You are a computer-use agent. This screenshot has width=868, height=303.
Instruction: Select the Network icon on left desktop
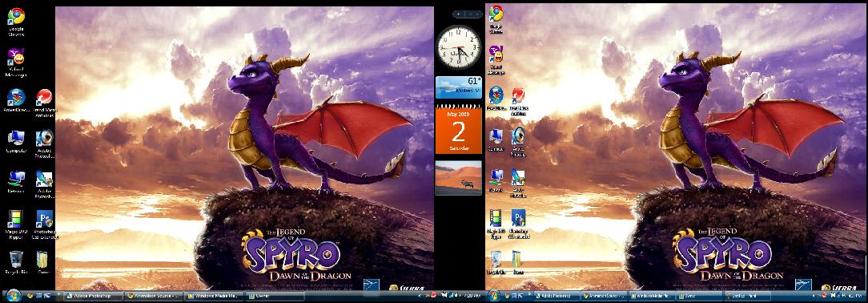(x=15, y=182)
